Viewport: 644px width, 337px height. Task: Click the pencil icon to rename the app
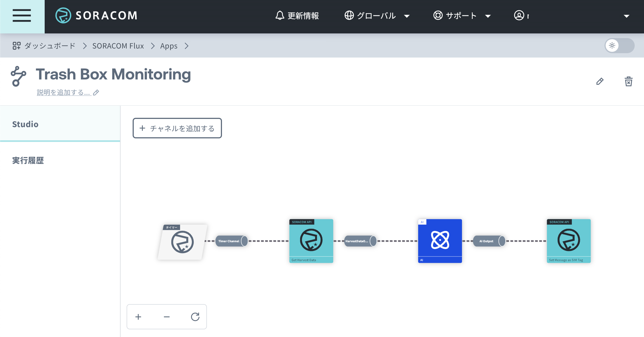600,81
